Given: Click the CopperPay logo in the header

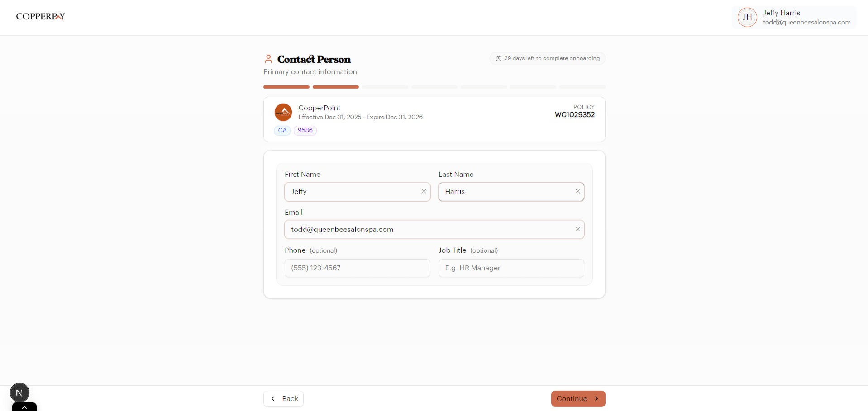Looking at the screenshot, I should [40, 16].
